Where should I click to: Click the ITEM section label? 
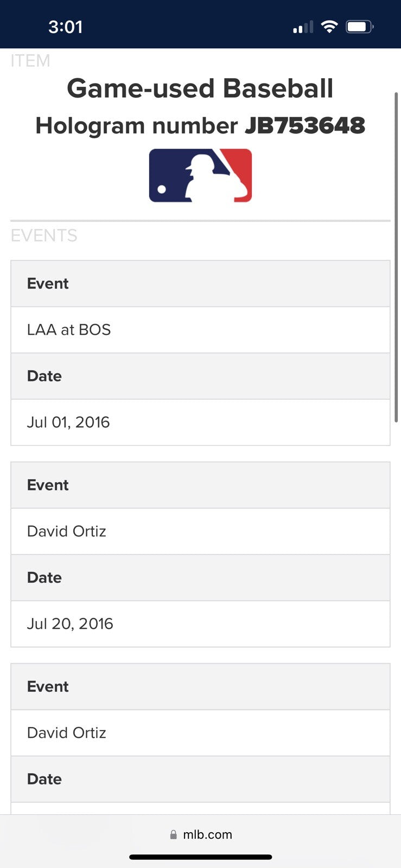pyautogui.click(x=30, y=61)
